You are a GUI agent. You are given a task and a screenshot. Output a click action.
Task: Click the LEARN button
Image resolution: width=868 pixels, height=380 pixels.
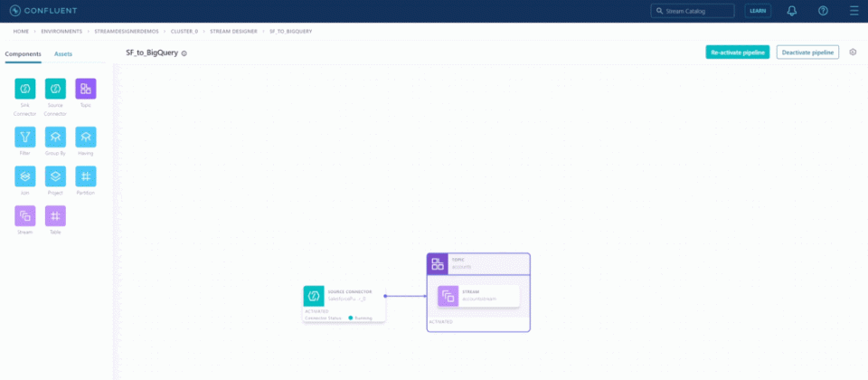[758, 11]
